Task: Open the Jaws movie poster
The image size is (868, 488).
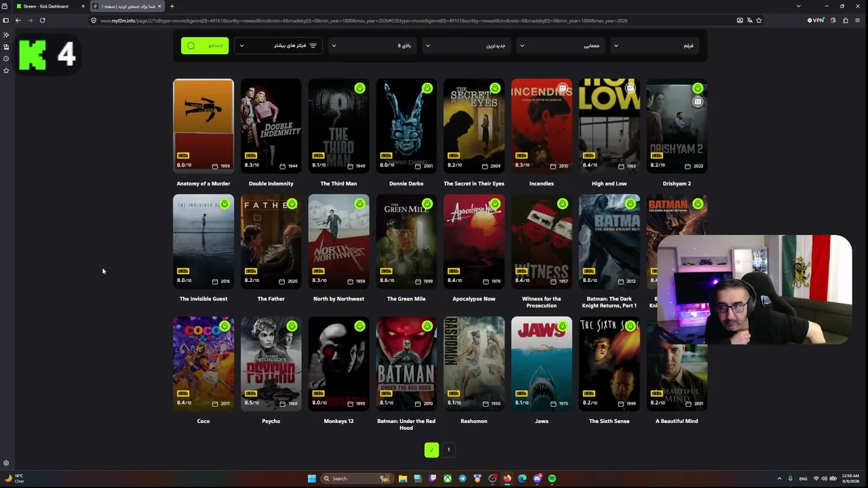Action: click(x=541, y=364)
